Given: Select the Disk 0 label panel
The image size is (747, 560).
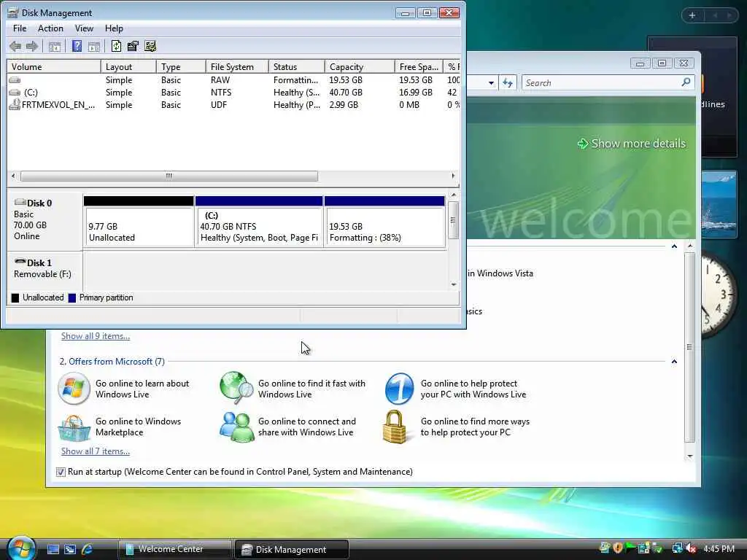Looking at the screenshot, I should (44, 220).
